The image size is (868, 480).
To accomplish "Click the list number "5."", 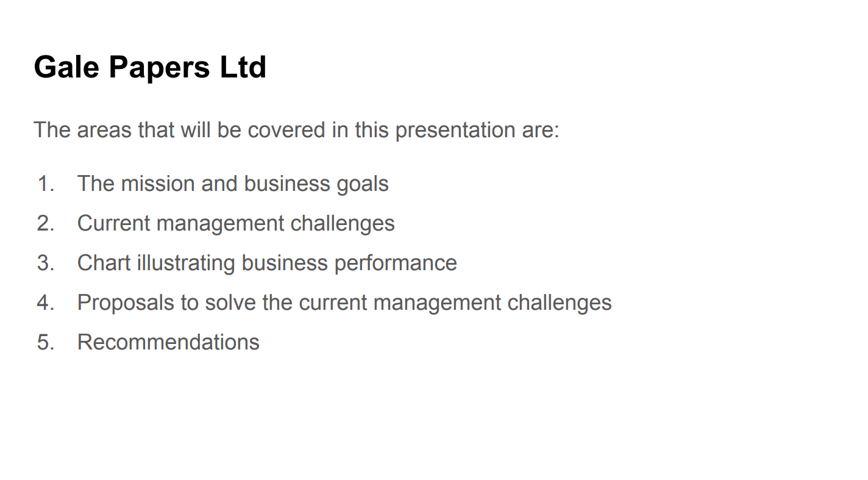I will click(46, 342).
